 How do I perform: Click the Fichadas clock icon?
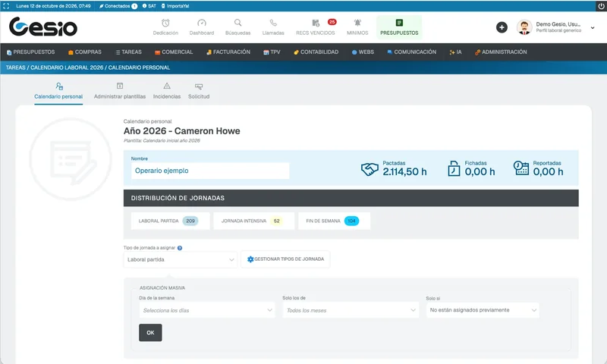[454, 168]
